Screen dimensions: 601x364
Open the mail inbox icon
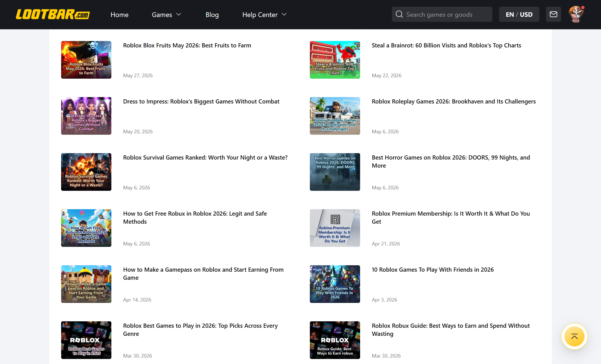click(553, 14)
